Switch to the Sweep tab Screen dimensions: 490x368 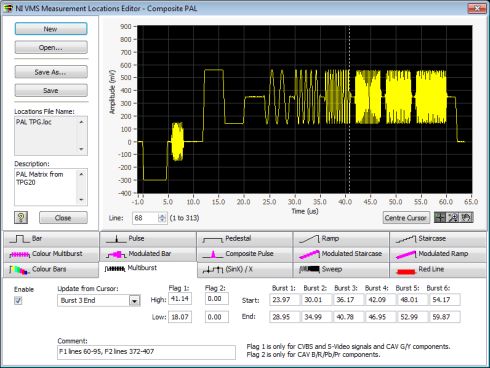(x=341, y=269)
